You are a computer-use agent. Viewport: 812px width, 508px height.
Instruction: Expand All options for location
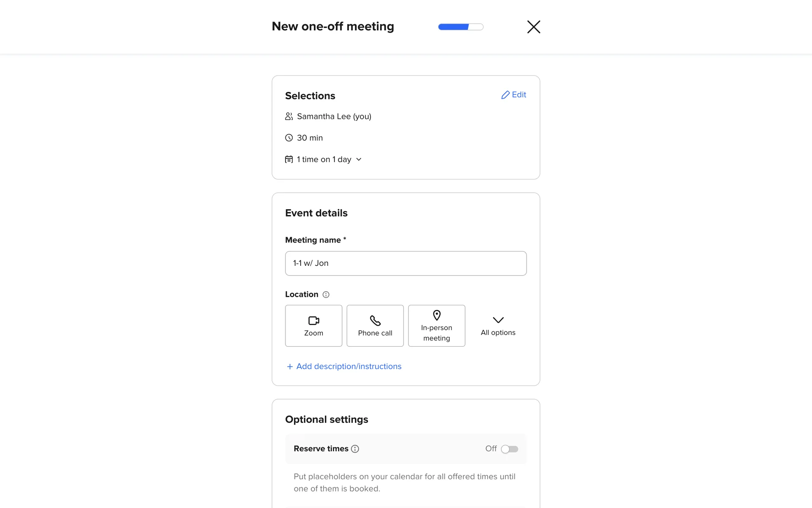coord(498,326)
